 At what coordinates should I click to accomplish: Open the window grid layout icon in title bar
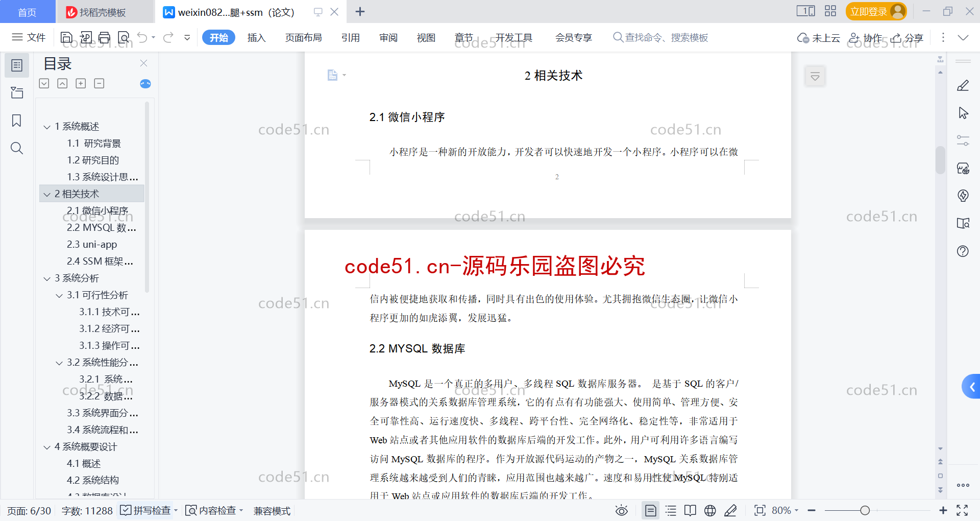tap(830, 11)
